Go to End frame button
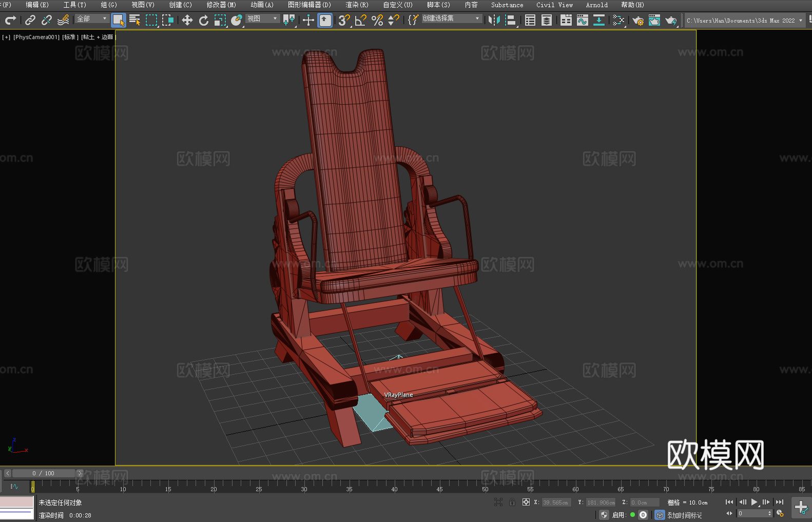 [x=780, y=502]
